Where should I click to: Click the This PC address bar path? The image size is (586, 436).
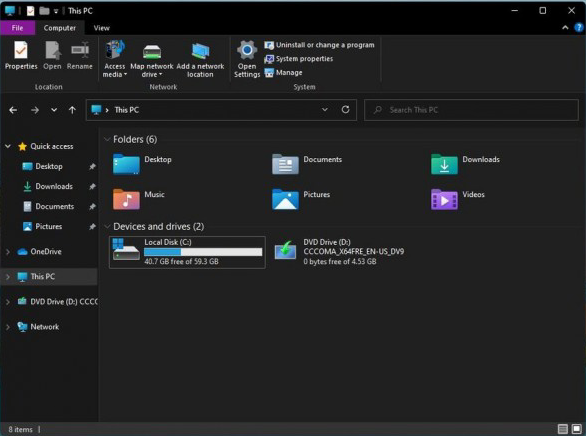click(127, 110)
